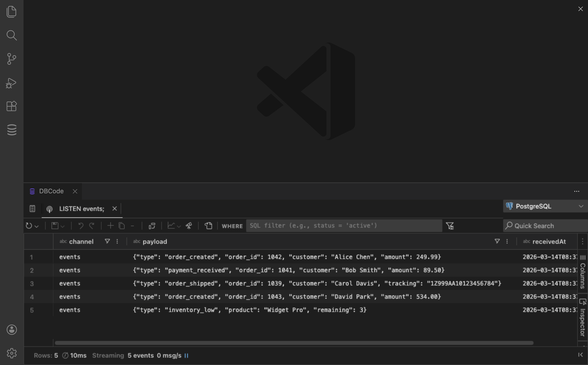Open the chart view of results
This screenshot has width=588, height=365.
171,225
